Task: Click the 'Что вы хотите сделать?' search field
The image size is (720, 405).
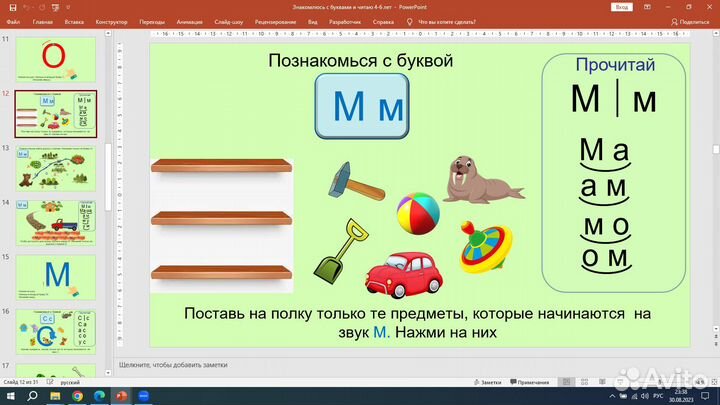Action: click(x=446, y=22)
